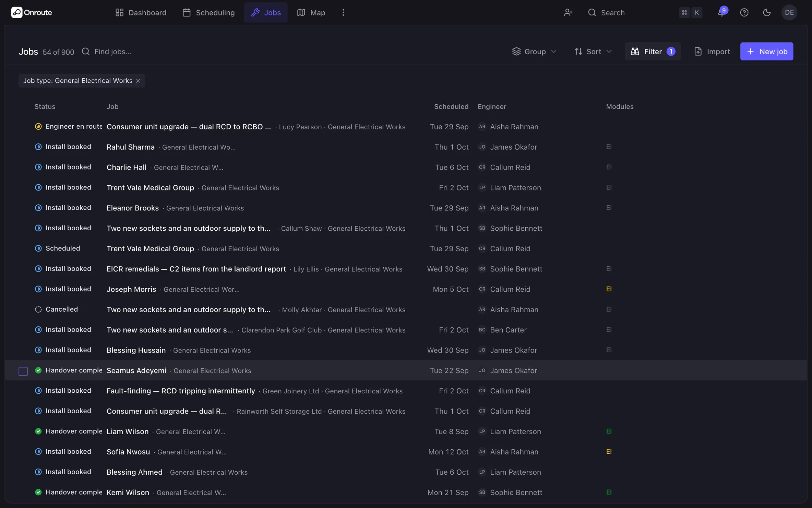Open notifications bell with 9 badge
The width and height of the screenshot is (812, 508).
[721, 12]
